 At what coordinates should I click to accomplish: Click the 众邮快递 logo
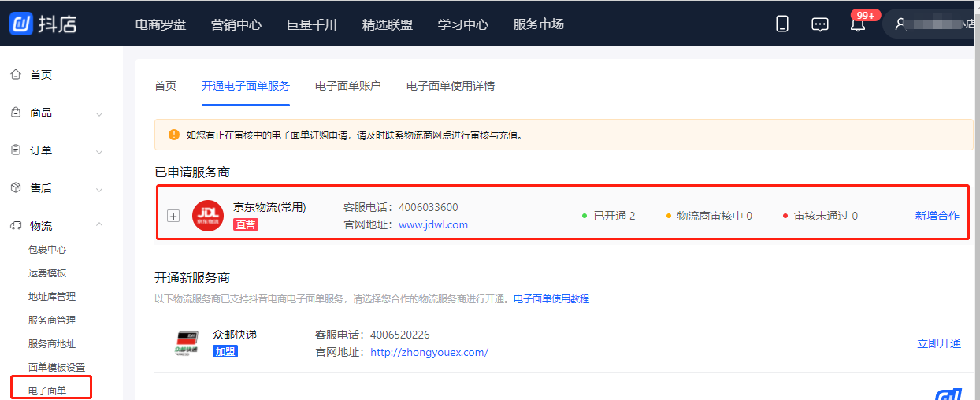[187, 343]
